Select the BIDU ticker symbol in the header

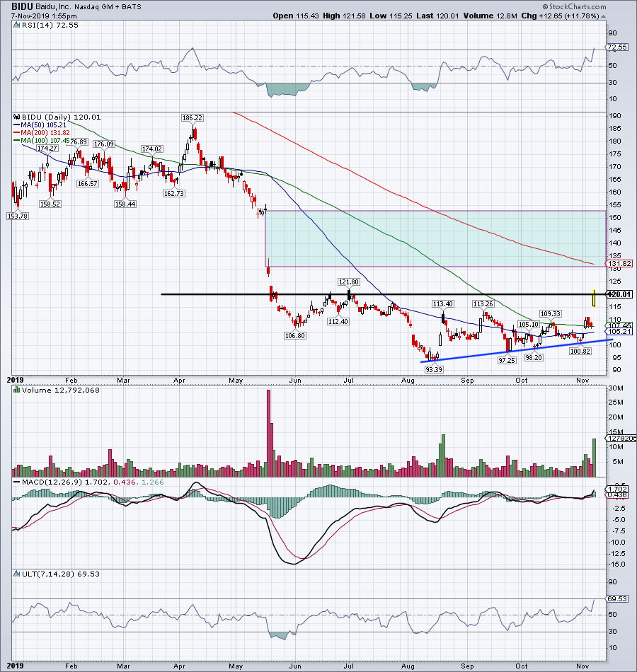click(x=23, y=6)
